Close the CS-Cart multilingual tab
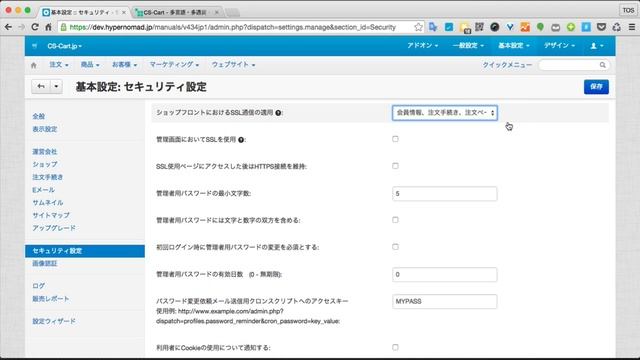 (217, 13)
